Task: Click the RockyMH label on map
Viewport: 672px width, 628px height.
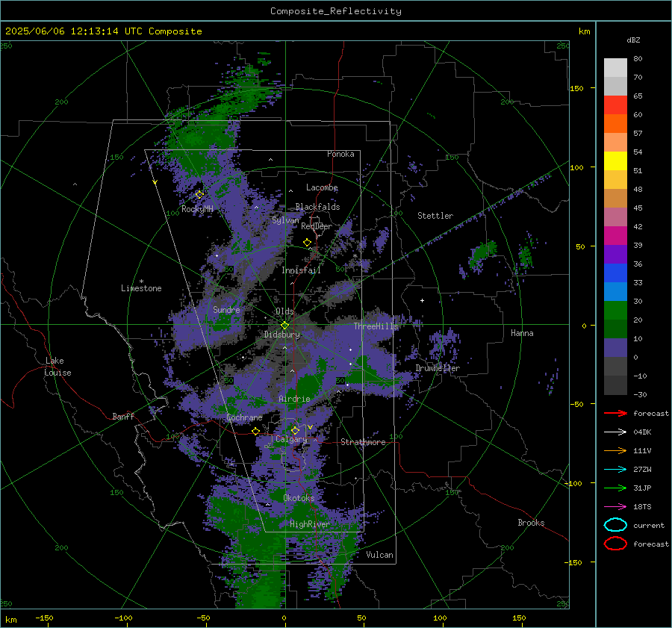Action: tap(197, 209)
